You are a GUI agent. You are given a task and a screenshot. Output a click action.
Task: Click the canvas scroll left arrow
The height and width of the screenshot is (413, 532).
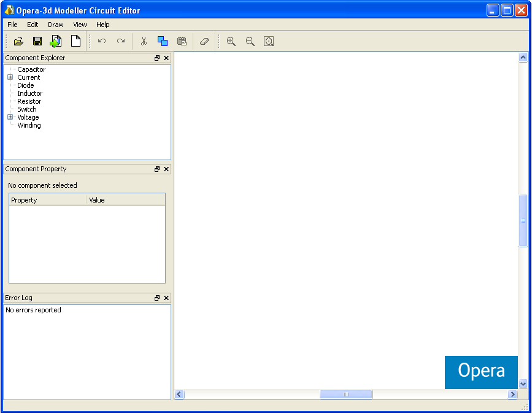179,395
